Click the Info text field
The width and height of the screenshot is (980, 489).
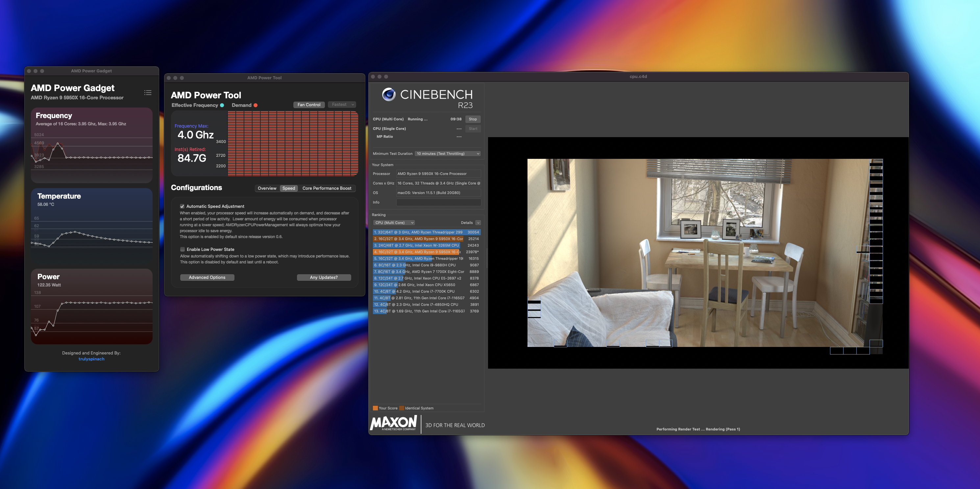point(438,203)
